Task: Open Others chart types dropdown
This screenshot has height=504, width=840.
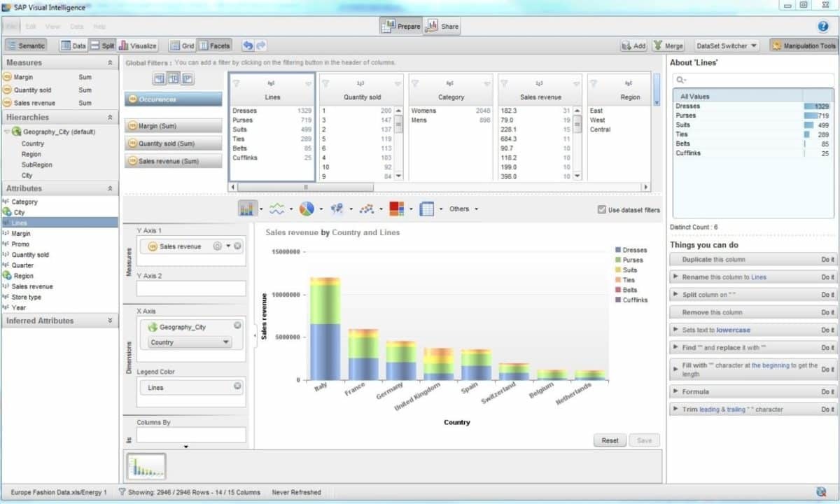Action: (464, 209)
